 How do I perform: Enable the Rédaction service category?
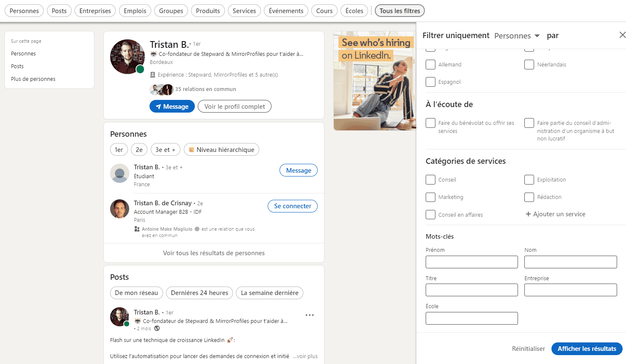point(529,197)
